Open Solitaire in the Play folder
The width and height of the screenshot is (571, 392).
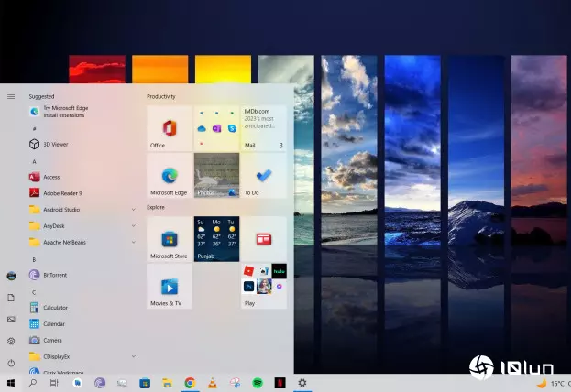264,271
